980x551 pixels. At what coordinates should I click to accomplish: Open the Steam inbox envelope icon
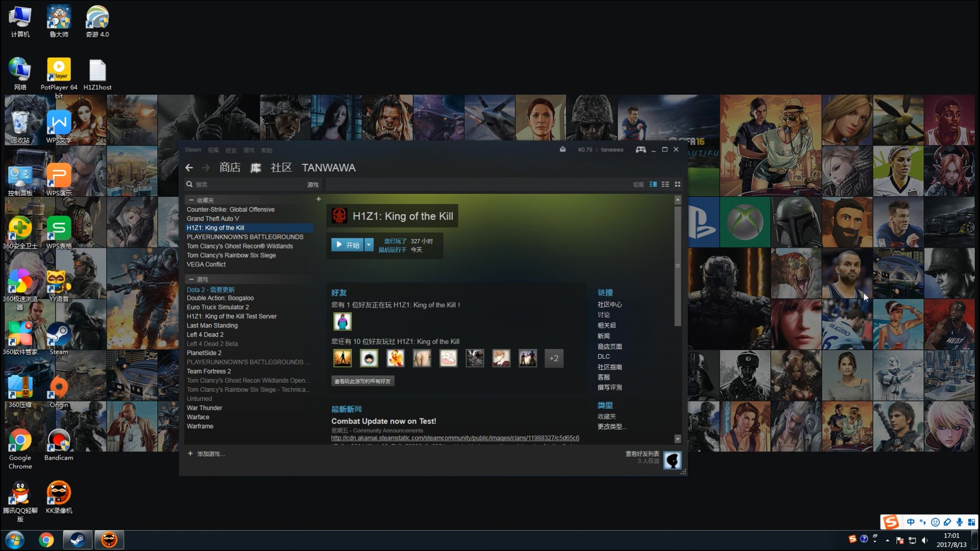562,149
